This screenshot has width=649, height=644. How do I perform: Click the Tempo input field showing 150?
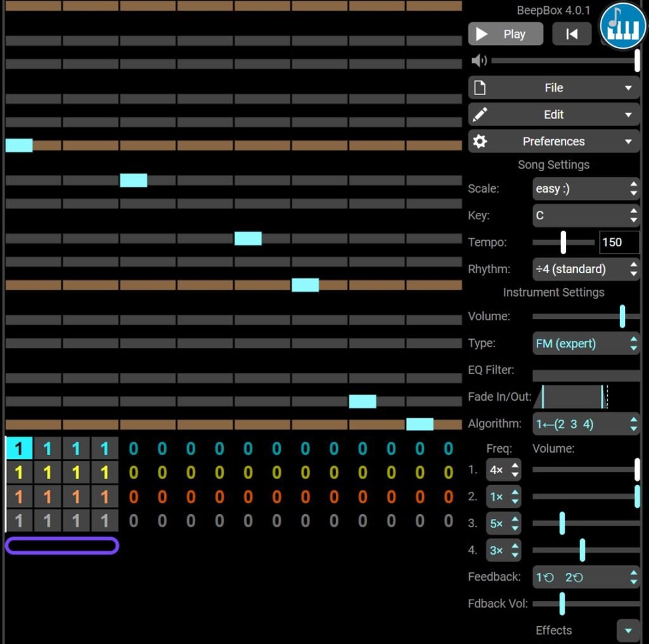point(619,242)
